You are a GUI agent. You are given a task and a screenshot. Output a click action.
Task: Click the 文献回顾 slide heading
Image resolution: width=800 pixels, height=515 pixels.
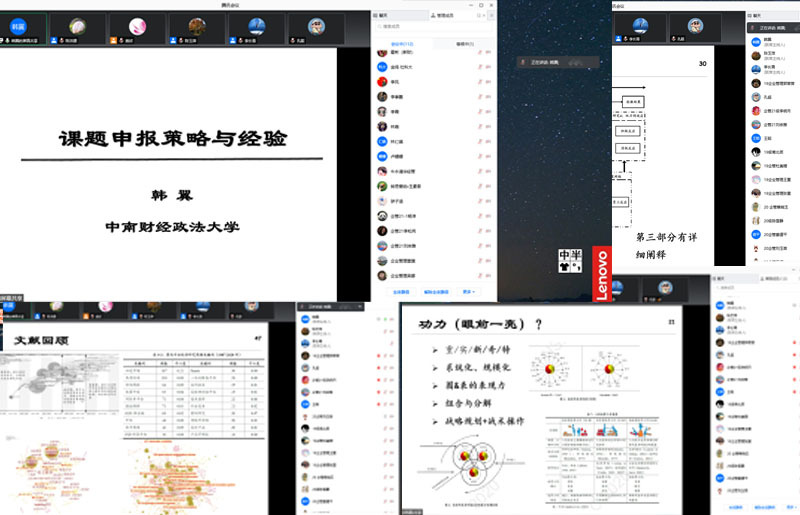38,339
